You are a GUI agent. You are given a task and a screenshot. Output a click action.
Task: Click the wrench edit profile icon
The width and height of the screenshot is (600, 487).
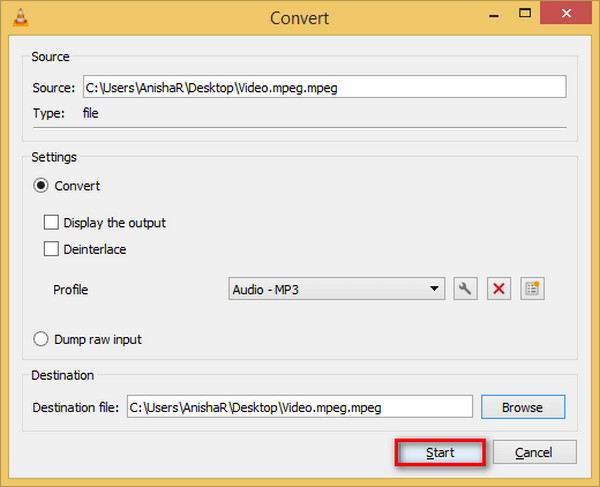pyautogui.click(x=465, y=288)
